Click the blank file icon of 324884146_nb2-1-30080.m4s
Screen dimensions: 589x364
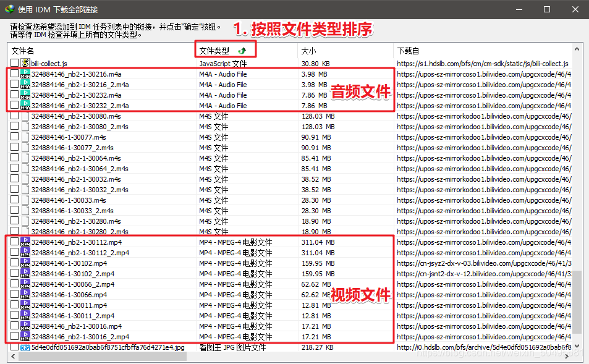[25, 116]
